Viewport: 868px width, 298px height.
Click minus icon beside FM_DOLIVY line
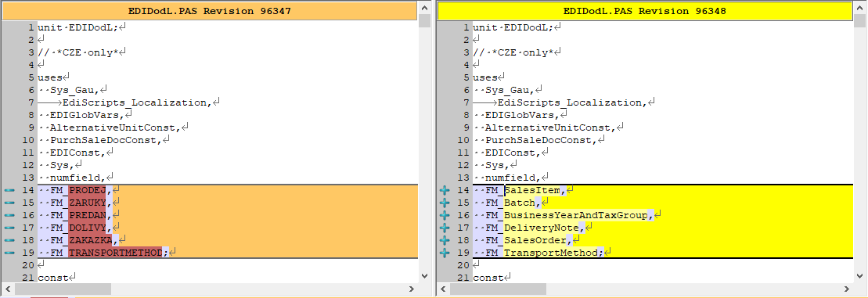pos(9,228)
